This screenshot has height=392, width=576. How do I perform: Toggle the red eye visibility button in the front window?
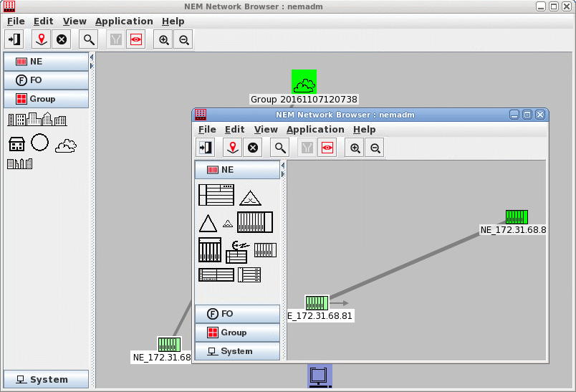point(327,148)
